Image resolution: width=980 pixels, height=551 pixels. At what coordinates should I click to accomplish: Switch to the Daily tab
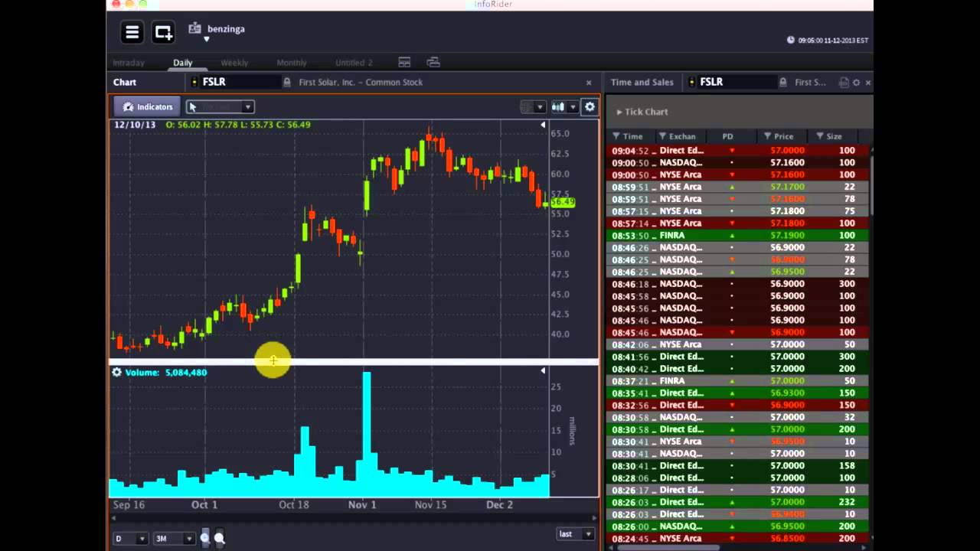point(182,63)
